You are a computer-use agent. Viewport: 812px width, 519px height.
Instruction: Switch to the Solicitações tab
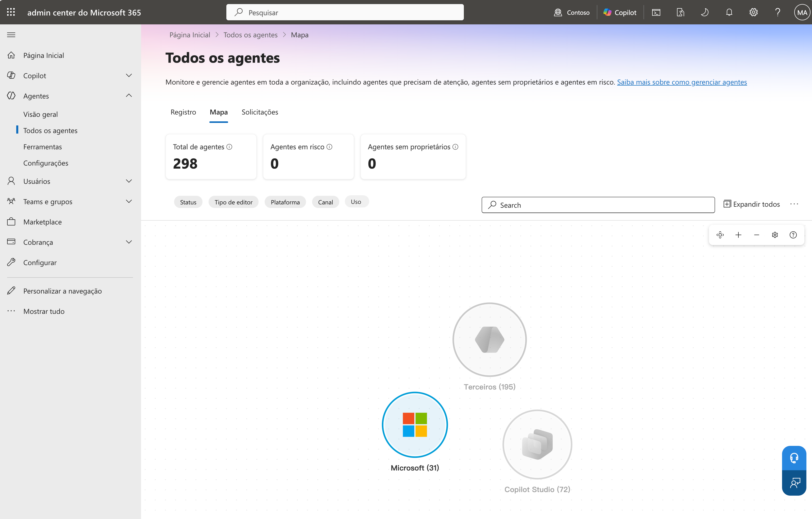coord(260,112)
